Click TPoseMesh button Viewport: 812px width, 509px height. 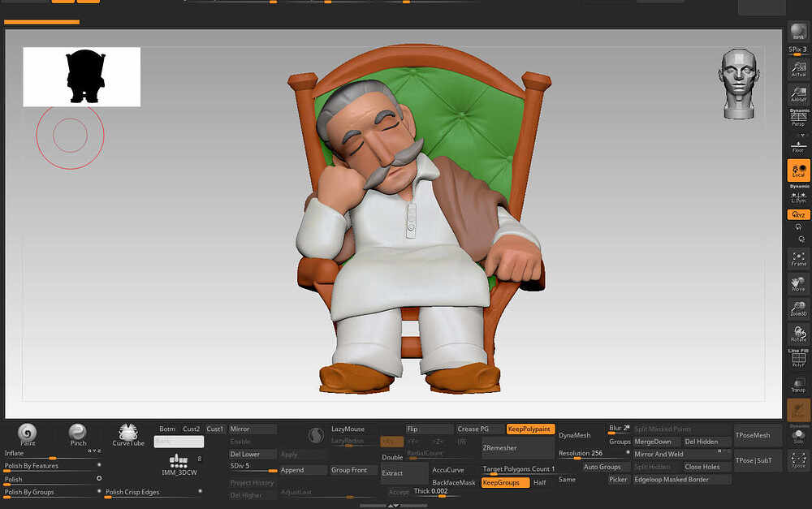(x=758, y=435)
